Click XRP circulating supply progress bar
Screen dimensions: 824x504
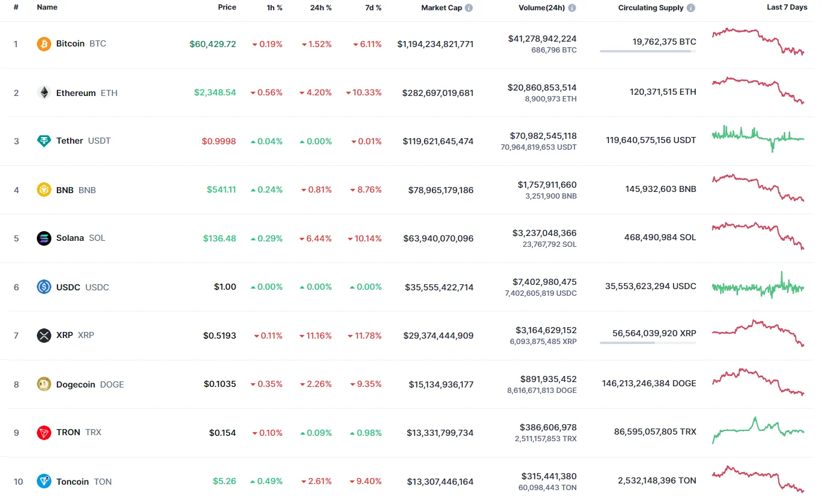click(x=648, y=343)
